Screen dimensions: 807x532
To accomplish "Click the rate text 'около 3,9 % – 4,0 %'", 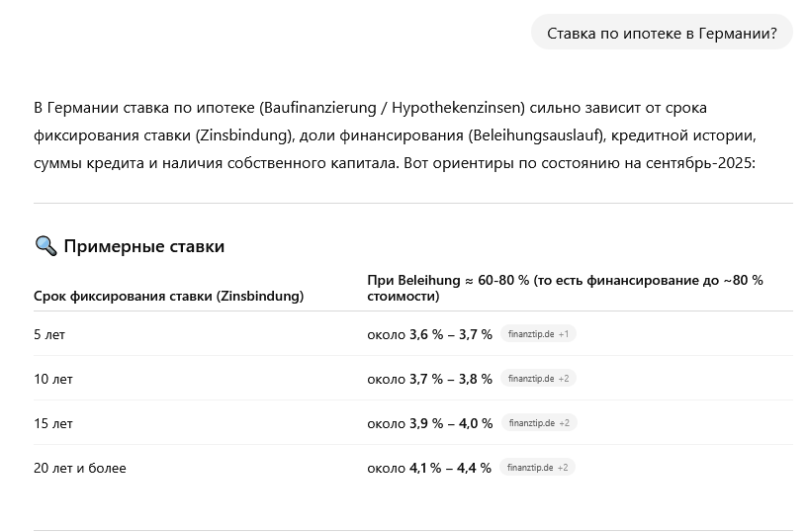I will 429,423.
